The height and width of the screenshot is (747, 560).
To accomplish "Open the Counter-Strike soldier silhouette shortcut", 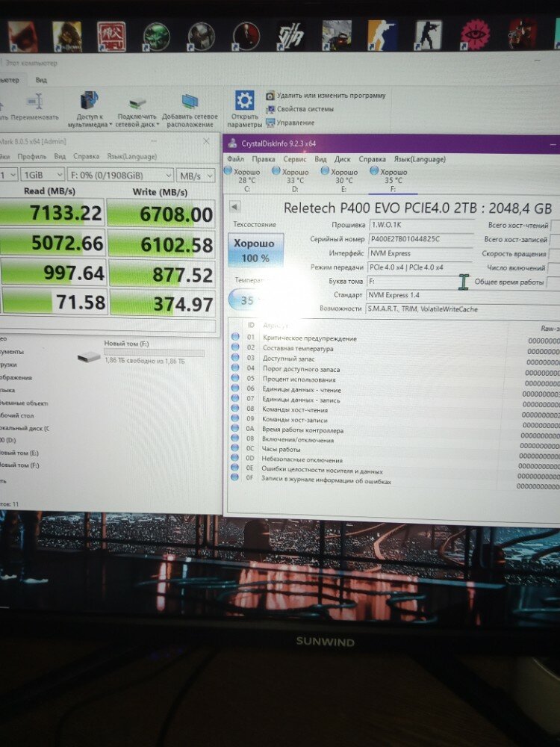I will 428,35.
